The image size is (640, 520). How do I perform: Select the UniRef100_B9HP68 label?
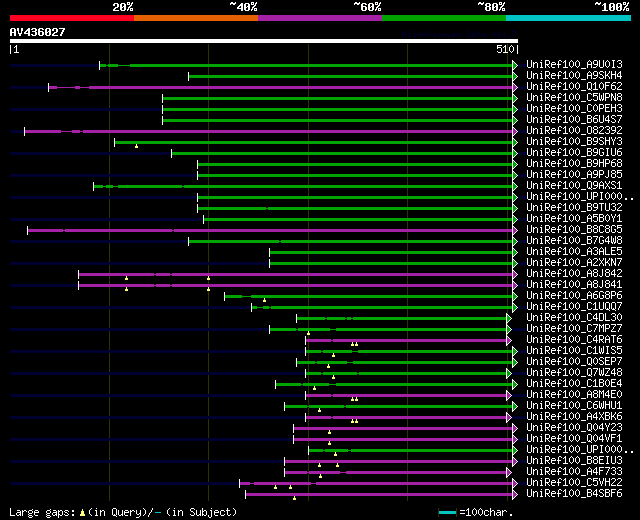click(x=574, y=163)
